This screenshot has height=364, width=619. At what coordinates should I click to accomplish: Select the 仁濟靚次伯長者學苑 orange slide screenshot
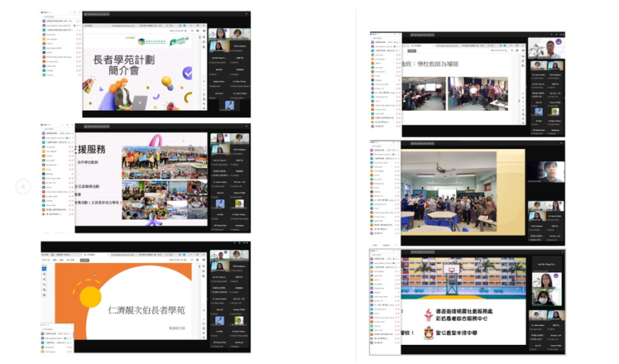(145, 297)
